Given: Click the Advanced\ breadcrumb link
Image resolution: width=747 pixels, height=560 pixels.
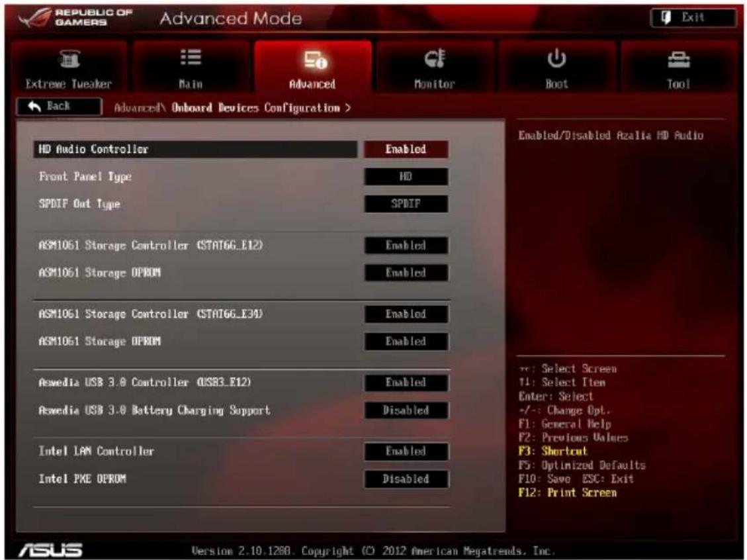Looking at the screenshot, I should pyautogui.click(x=140, y=108).
